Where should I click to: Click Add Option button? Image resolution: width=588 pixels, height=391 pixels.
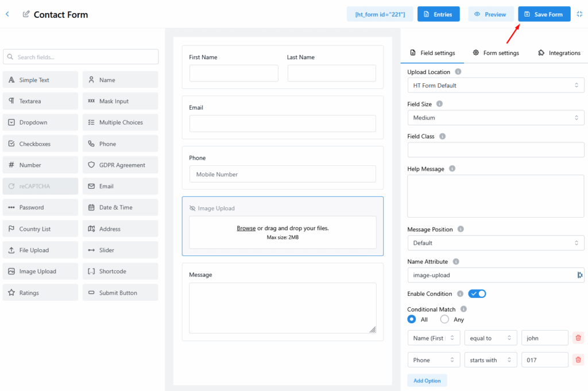click(x=427, y=381)
